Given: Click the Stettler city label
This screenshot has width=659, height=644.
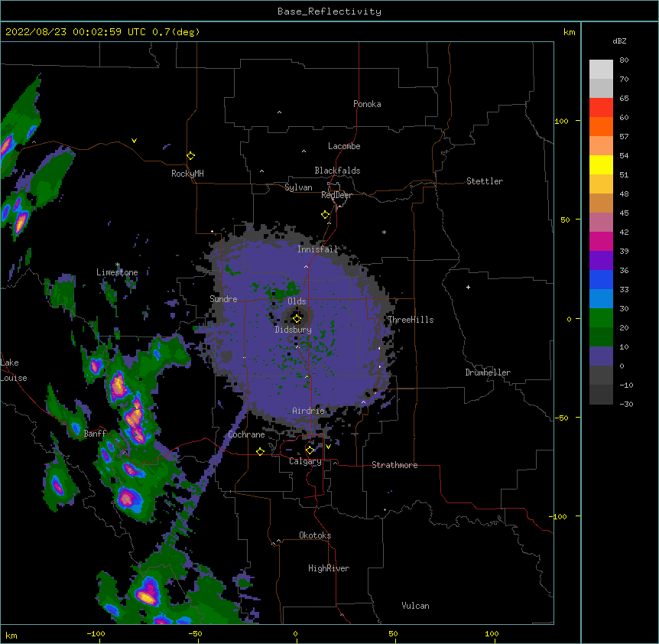Looking at the screenshot, I should (484, 181).
